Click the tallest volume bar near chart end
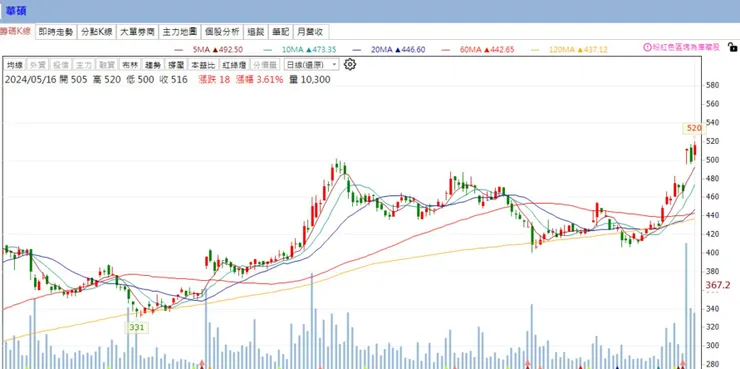The height and width of the screenshot is (369, 740). [686, 306]
